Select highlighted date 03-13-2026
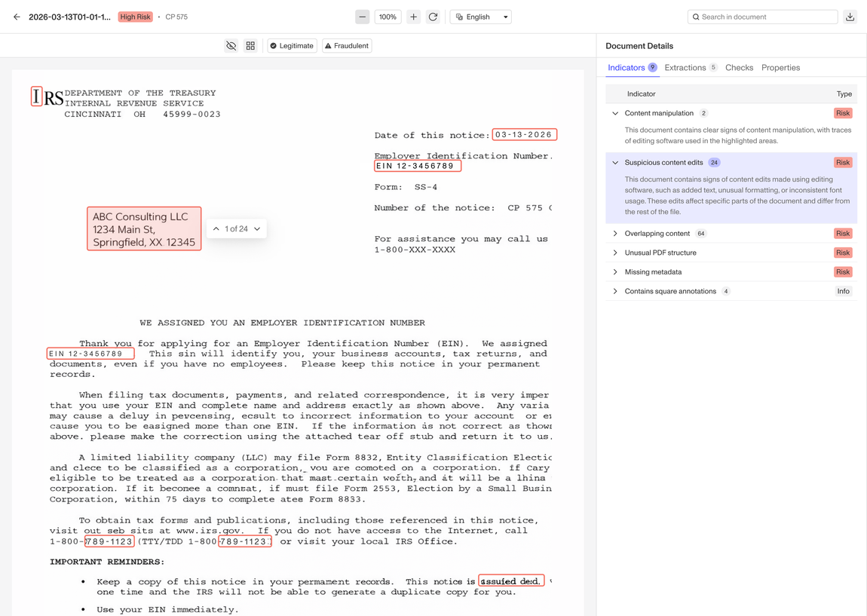 (x=524, y=134)
